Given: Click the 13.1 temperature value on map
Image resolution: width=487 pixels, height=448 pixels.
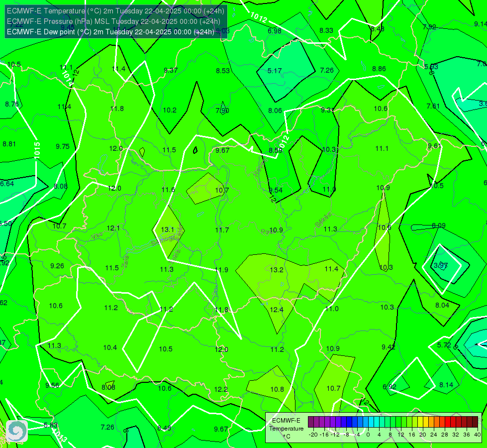Looking at the screenshot, I should pyautogui.click(x=168, y=230).
